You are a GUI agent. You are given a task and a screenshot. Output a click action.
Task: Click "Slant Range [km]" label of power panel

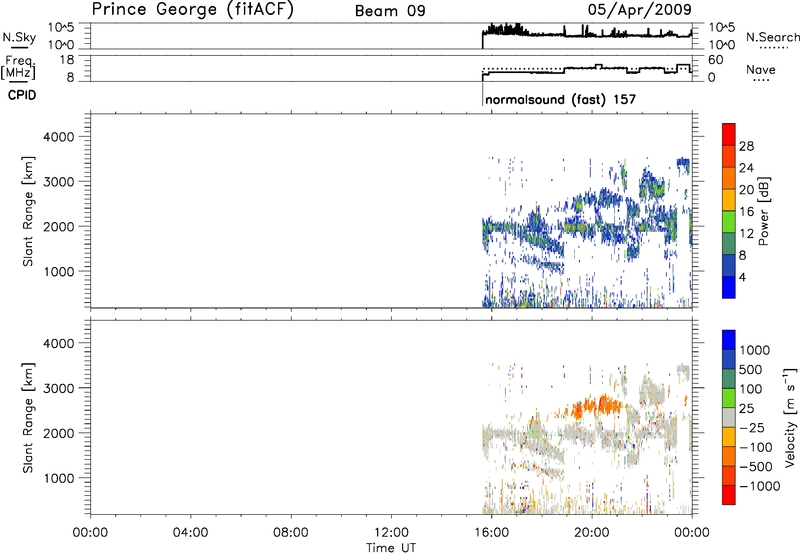coord(28,211)
